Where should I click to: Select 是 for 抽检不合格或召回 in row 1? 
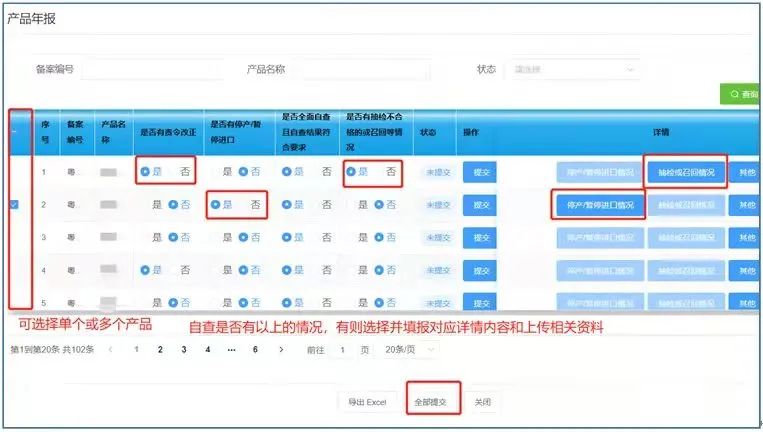[x=352, y=172]
